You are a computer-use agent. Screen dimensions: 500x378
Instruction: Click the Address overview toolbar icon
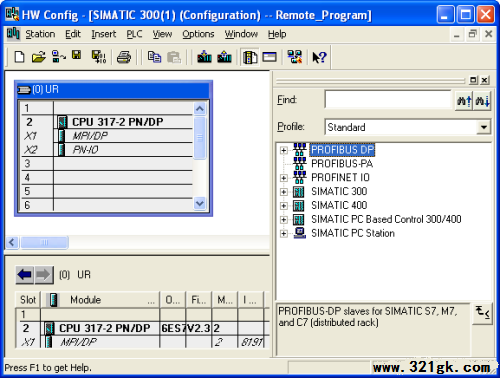[x=270, y=57]
